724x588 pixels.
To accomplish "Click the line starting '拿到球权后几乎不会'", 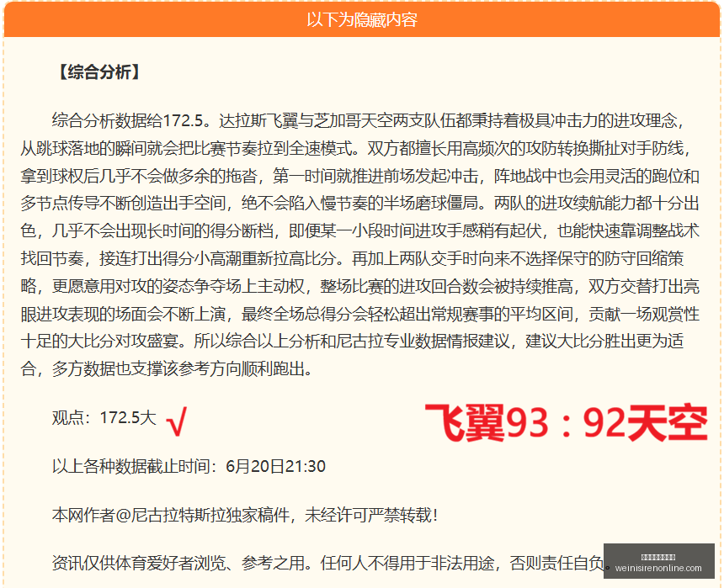I will click(360, 176).
